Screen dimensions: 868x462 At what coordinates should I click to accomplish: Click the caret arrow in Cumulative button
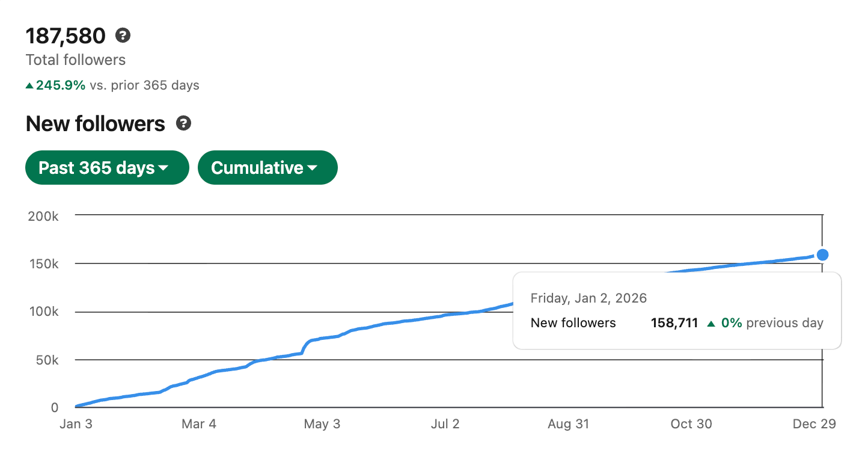click(312, 169)
